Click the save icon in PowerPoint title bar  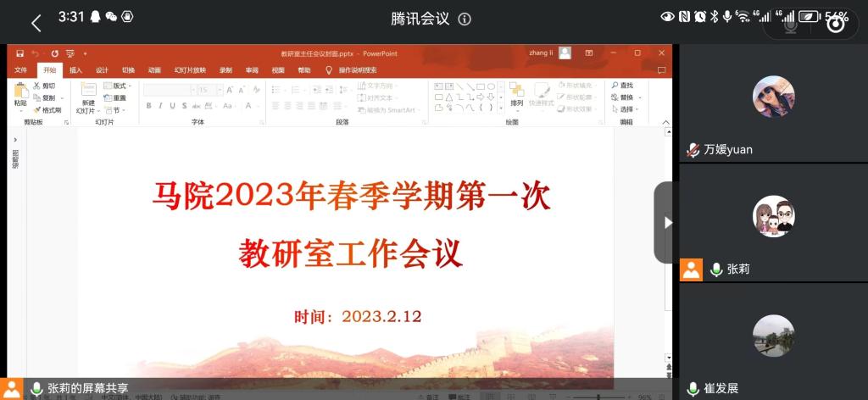[x=19, y=53]
